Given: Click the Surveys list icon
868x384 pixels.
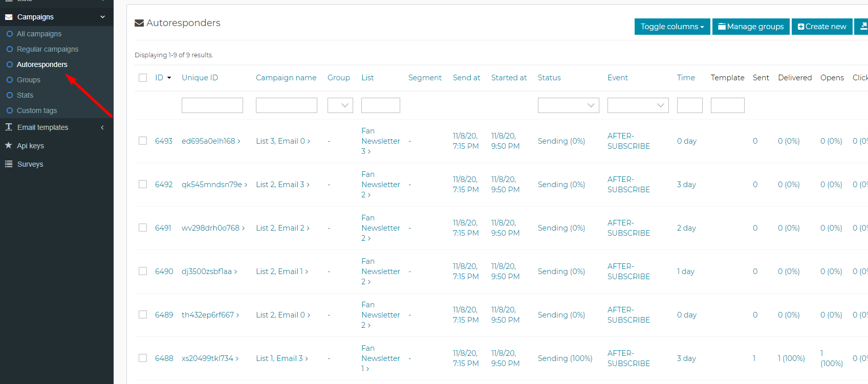Looking at the screenshot, I should point(9,164).
